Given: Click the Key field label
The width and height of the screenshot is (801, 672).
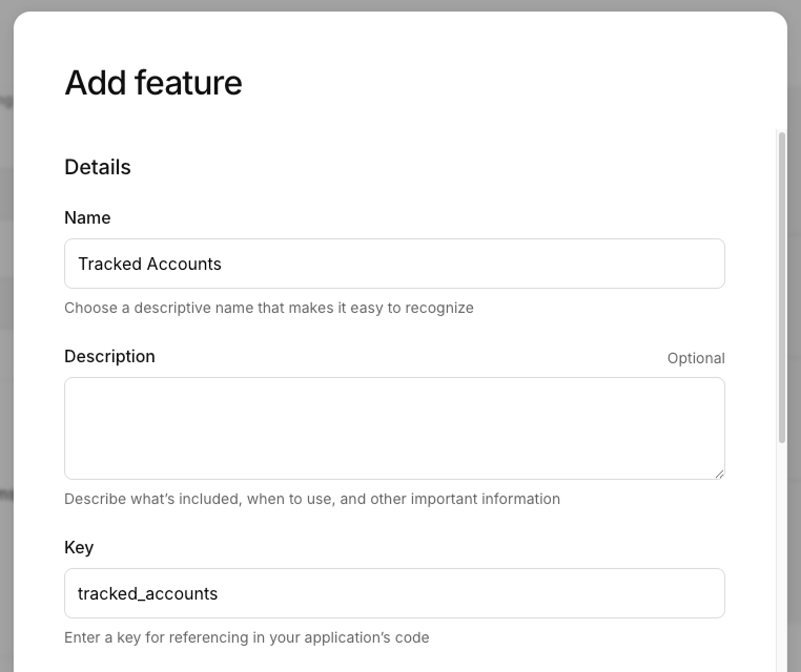Looking at the screenshot, I should coord(79,547).
